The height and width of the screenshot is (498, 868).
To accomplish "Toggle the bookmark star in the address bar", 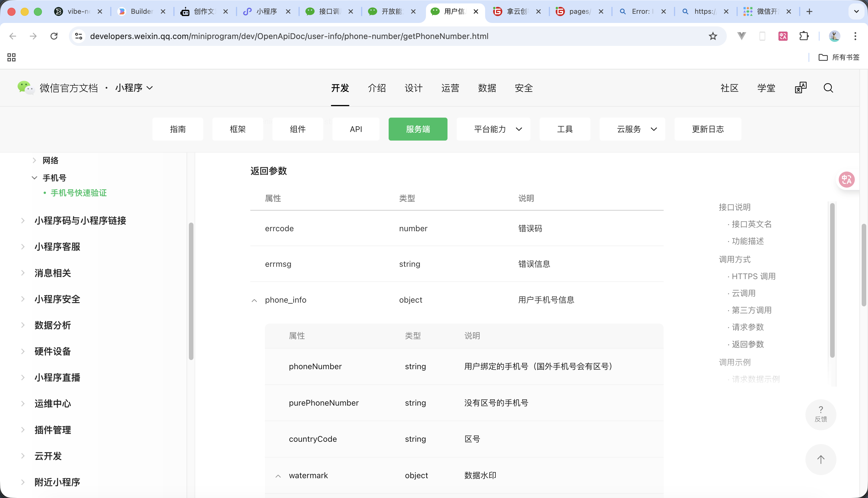I will tap(713, 36).
